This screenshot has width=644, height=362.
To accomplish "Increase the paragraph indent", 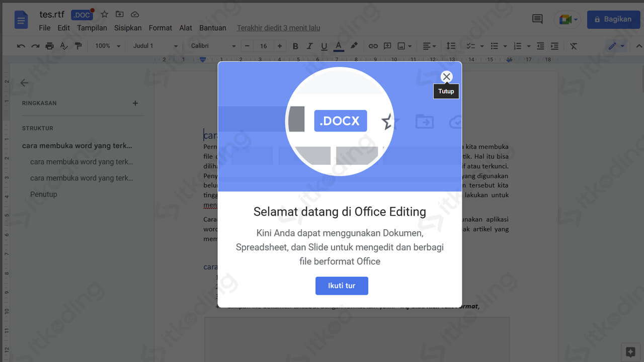I will pos(554,46).
